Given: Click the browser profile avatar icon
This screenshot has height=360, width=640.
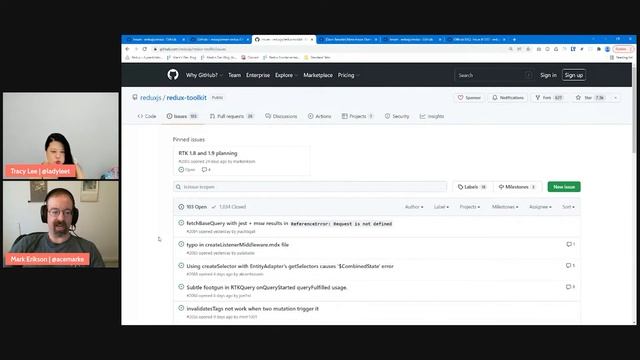Looking at the screenshot, I should 607,49.
